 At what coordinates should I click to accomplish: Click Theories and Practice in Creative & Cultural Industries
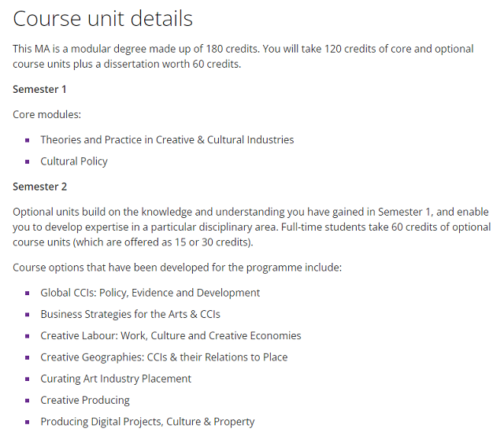[x=167, y=140]
